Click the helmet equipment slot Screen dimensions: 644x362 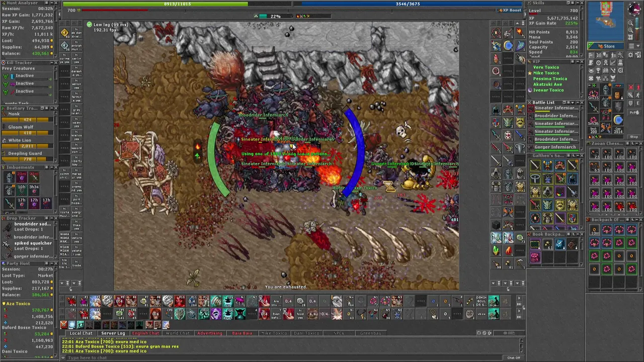click(605, 89)
